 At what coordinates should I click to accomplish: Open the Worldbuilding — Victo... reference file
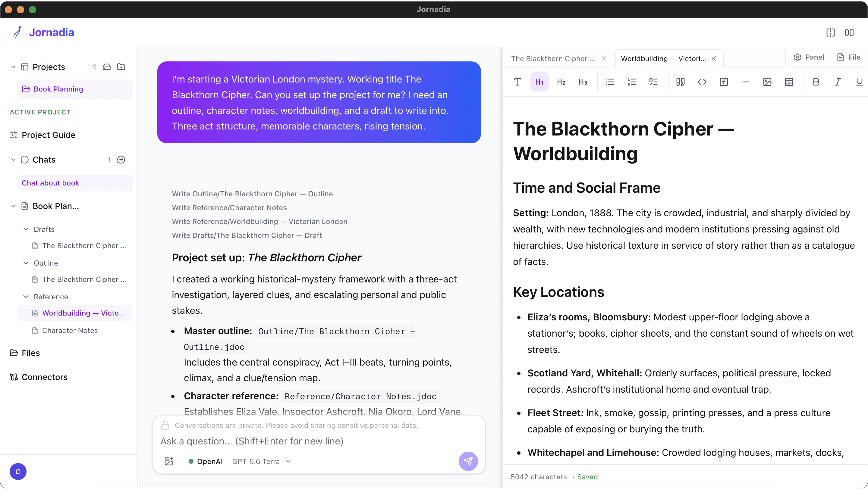click(x=74, y=313)
